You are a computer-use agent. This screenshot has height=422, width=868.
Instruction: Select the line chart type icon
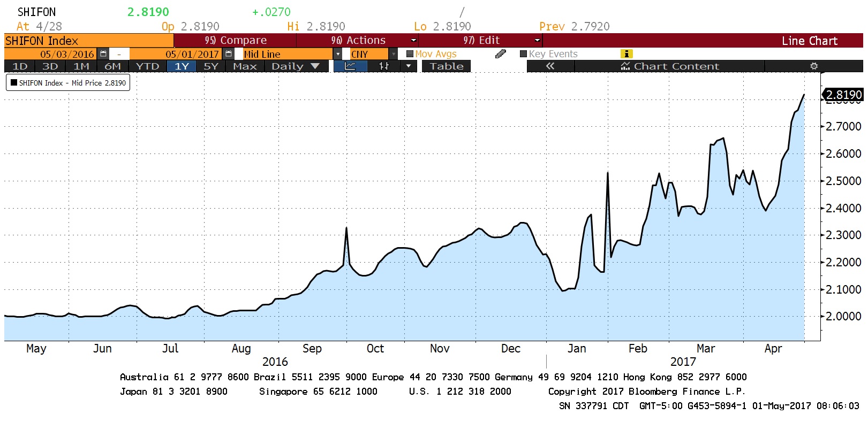350,66
